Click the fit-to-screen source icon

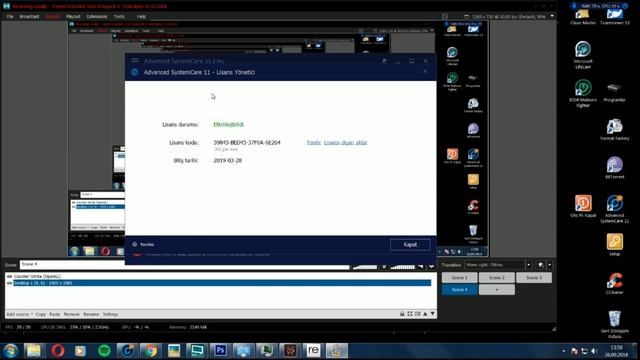click(x=410, y=314)
